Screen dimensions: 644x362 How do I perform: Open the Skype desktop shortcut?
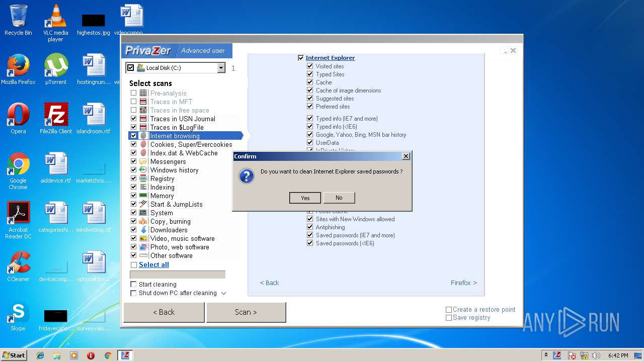pos(18,316)
